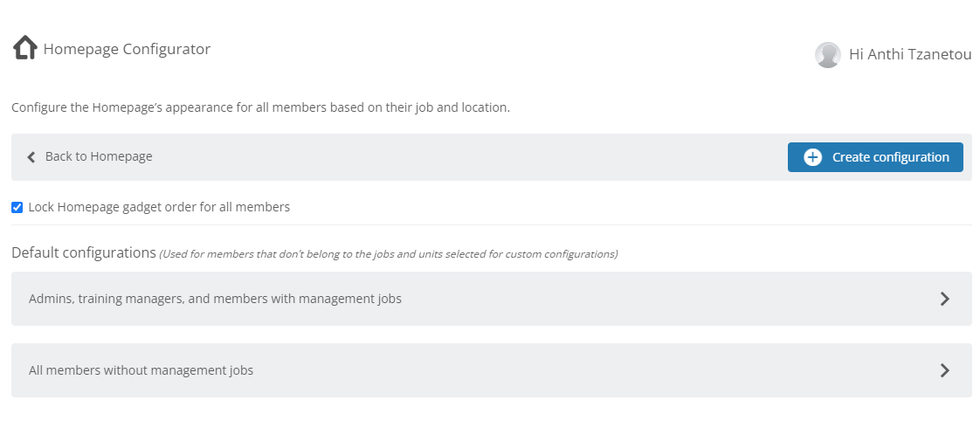This screenshot has width=980, height=421.
Task: Go back via Back to Homepage link
Action: coord(99,156)
